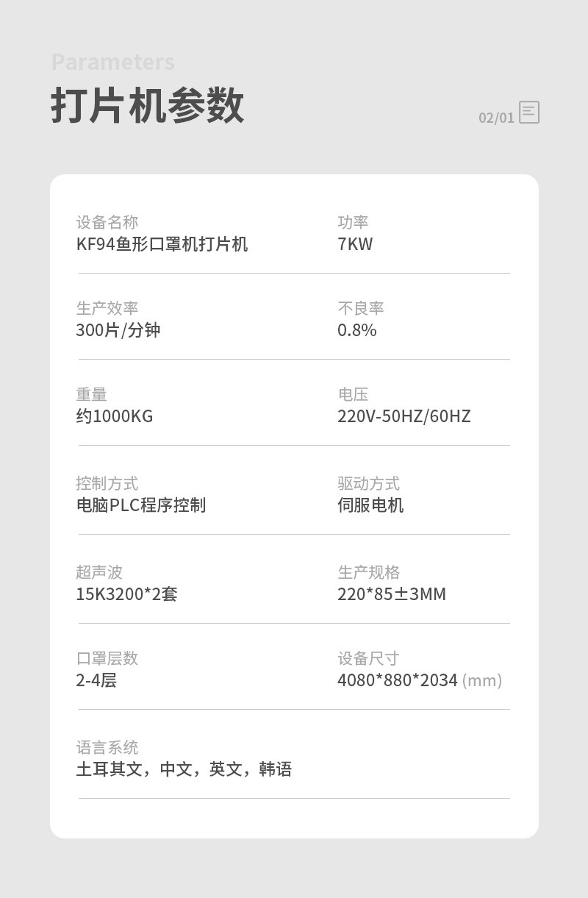588x898 pixels.
Task: Click voltage value 220V-50HZ/60HZ
Action: click(x=404, y=416)
